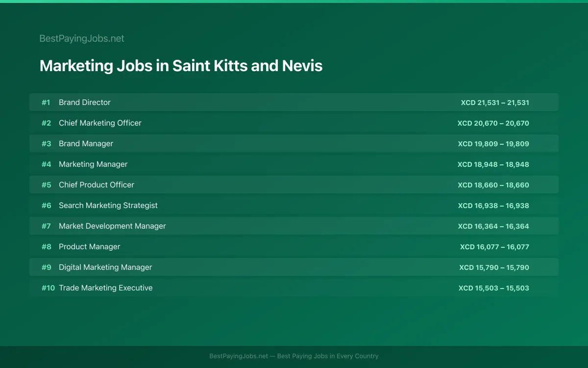Image resolution: width=588 pixels, height=368 pixels.
Task: Click salary XCD 16,077 – 16,077
Action: pyautogui.click(x=494, y=247)
